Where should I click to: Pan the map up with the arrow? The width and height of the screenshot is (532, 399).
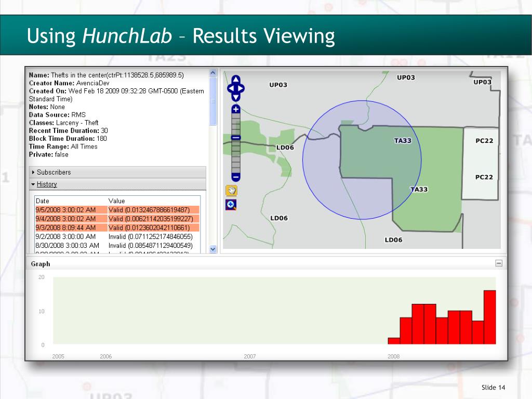(236, 79)
